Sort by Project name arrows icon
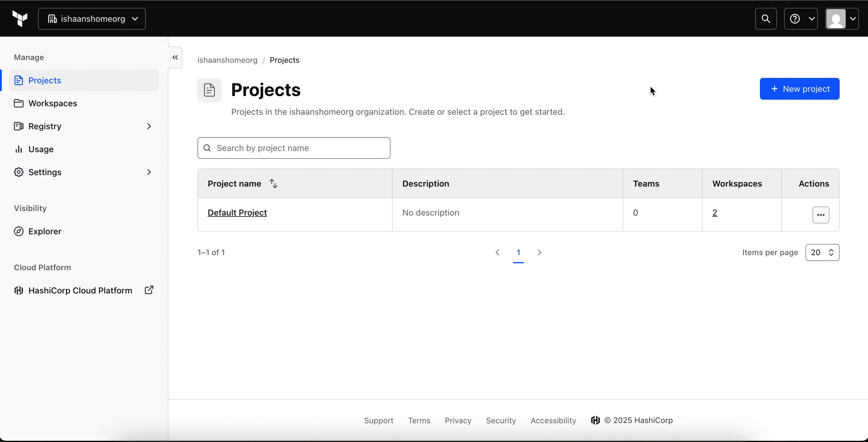 pos(273,184)
